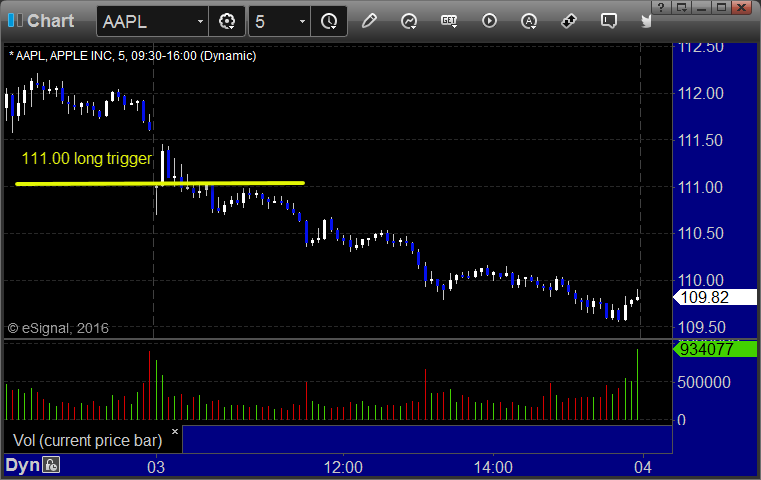Image resolution: width=761 pixels, height=480 pixels.
Task: Select the yellow horizontal trigger line
Action: point(160,183)
